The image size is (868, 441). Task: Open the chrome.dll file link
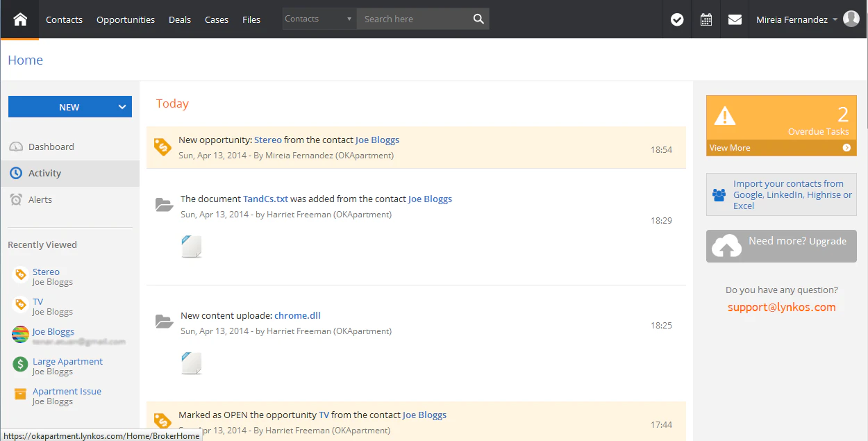(297, 315)
